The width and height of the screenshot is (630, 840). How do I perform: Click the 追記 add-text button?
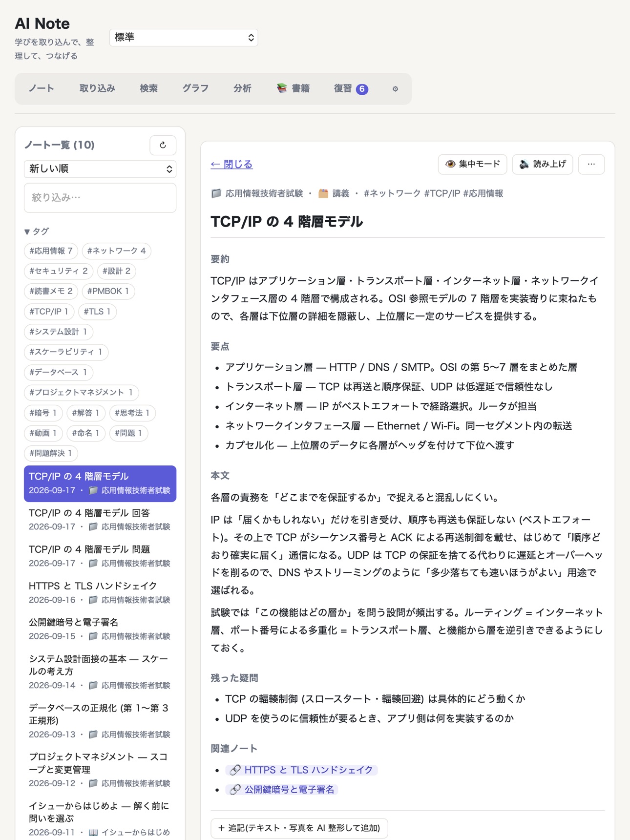[299, 828]
